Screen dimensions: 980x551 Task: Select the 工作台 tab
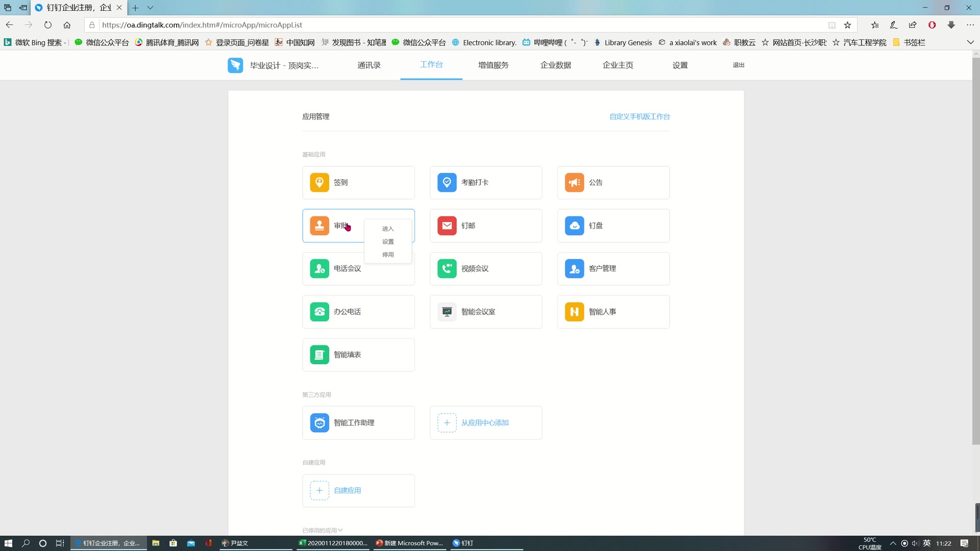click(x=431, y=65)
